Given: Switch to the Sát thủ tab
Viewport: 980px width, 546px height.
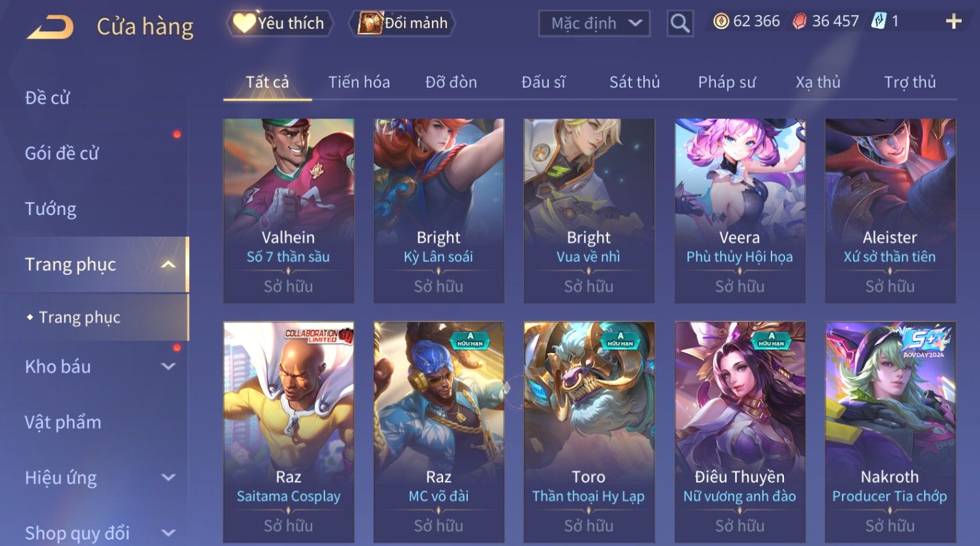Looking at the screenshot, I should pyautogui.click(x=635, y=82).
